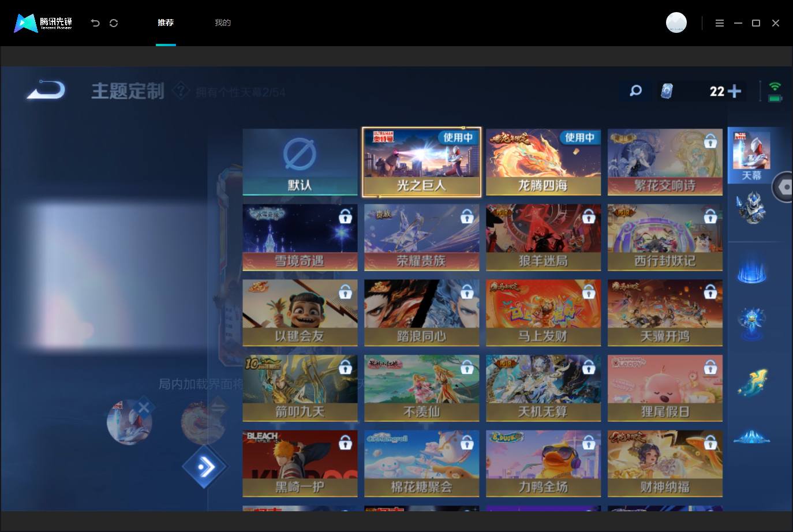Open the locked 荣耀贵族 theme
Viewport: 793px width, 532px height.
(x=421, y=237)
